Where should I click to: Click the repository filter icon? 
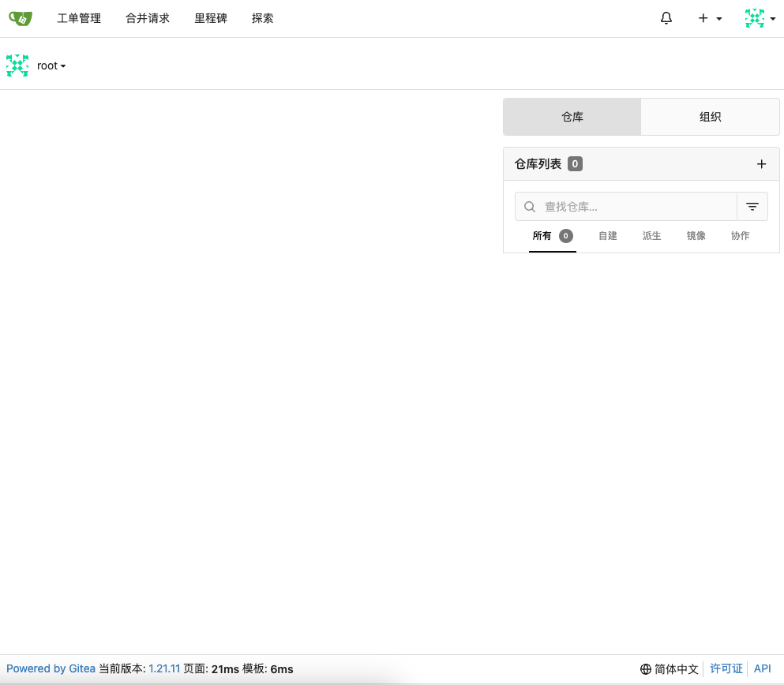pyautogui.click(x=752, y=207)
